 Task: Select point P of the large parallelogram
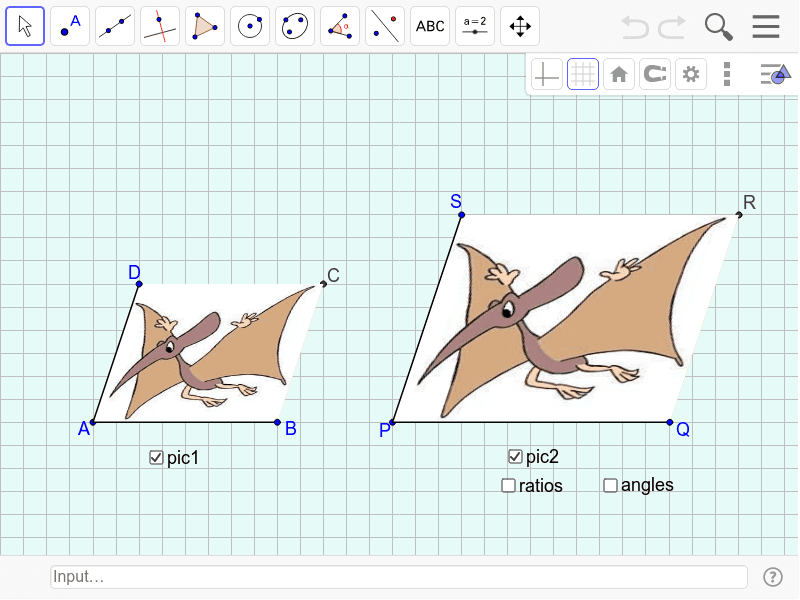click(x=392, y=422)
